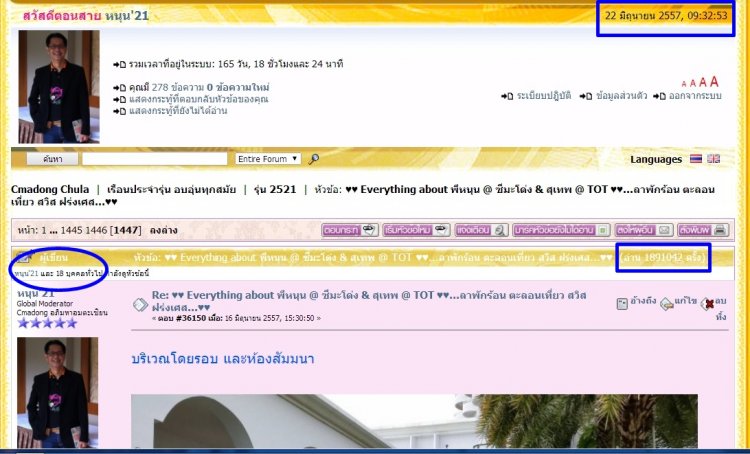This screenshot has height=454, width=750.
Task: Click the แก้ไข edit icon on the post
Action: pyautogui.click(x=666, y=304)
